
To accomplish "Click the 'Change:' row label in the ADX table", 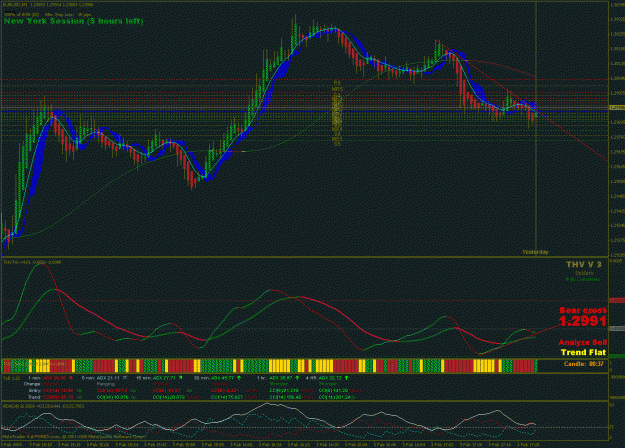I will click(x=32, y=384).
